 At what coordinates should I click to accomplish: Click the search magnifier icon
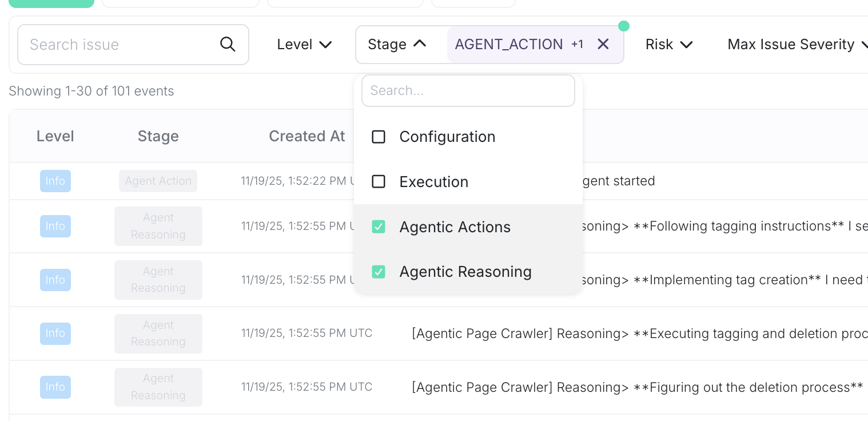click(x=228, y=44)
